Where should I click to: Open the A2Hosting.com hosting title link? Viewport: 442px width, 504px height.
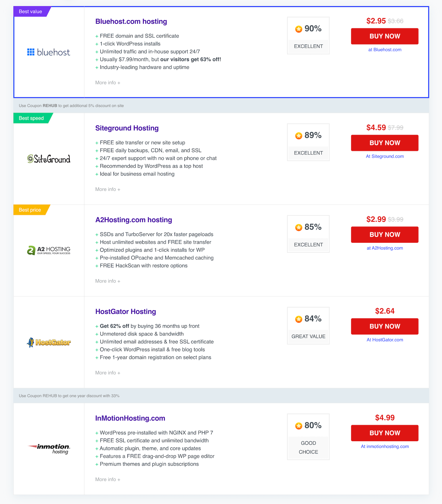pos(133,220)
